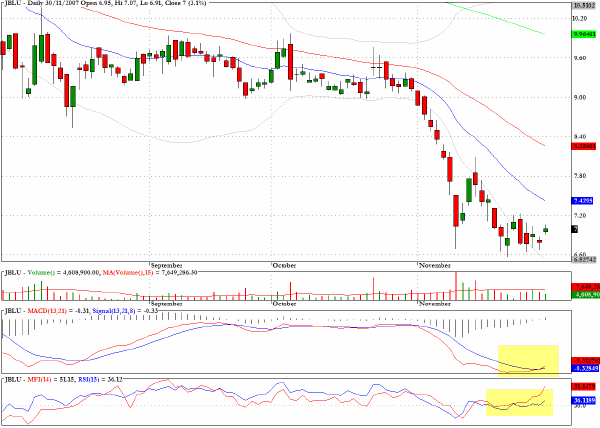This screenshot has width=600, height=428.
Task: Click the chart title 'JBLU - Daily 30/11/2007'
Action: click(42, 3)
